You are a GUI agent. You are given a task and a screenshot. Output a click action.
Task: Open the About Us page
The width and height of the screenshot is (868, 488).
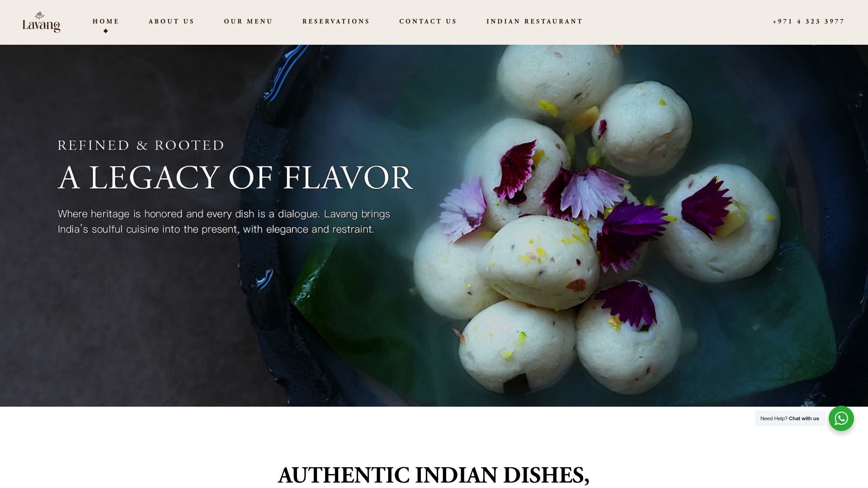pyautogui.click(x=171, y=21)
